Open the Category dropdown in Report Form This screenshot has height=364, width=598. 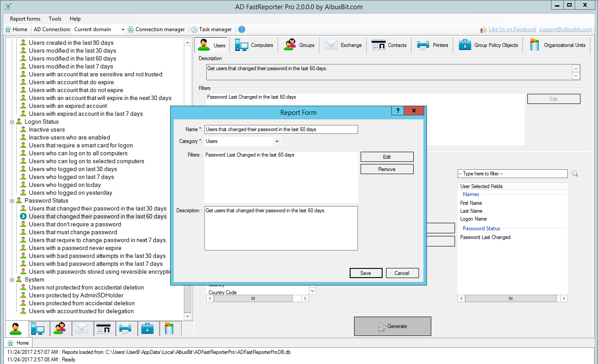click(277, 141)
